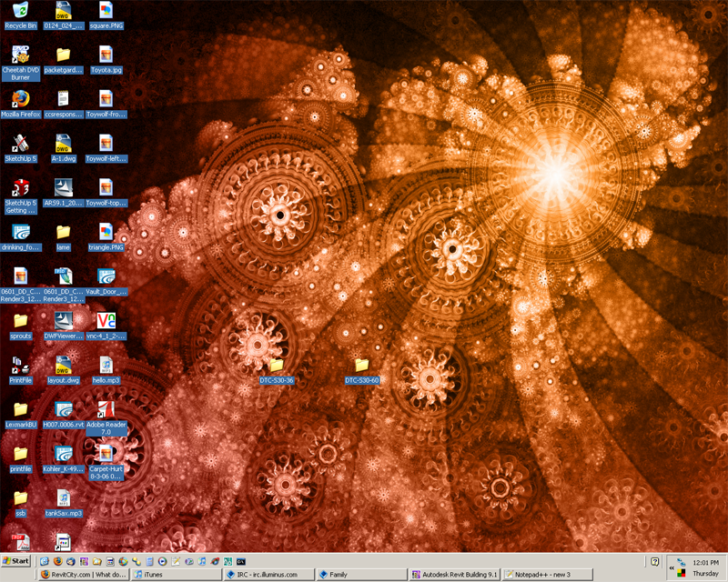Launch Firefox from the Quick Launch bar
The width and height of the screenshot is (728, 582).
point(57,562)
